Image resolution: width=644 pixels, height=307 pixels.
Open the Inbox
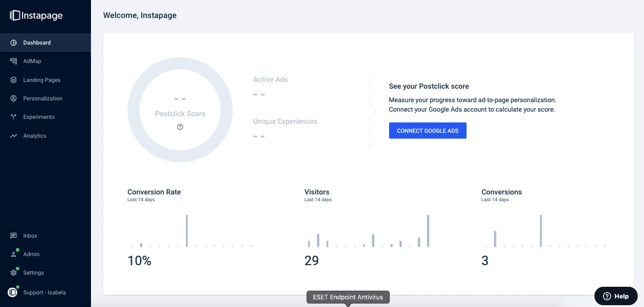[x=45, y=236]
